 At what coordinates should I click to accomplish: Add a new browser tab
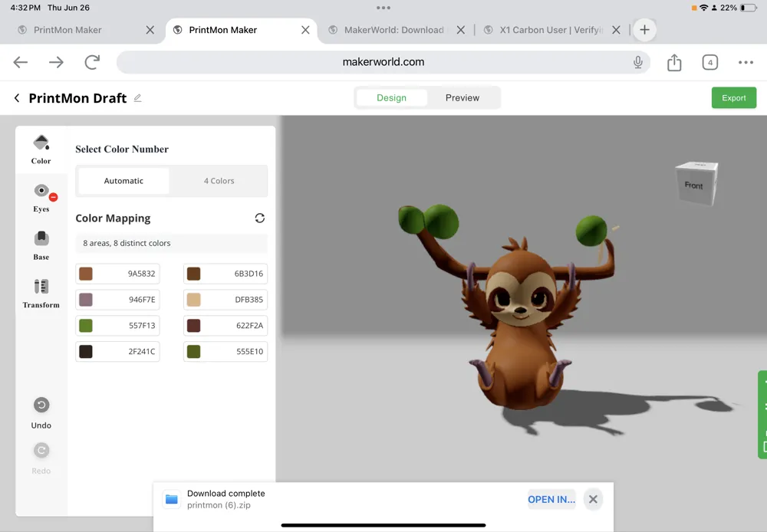(x=645, y=30)
